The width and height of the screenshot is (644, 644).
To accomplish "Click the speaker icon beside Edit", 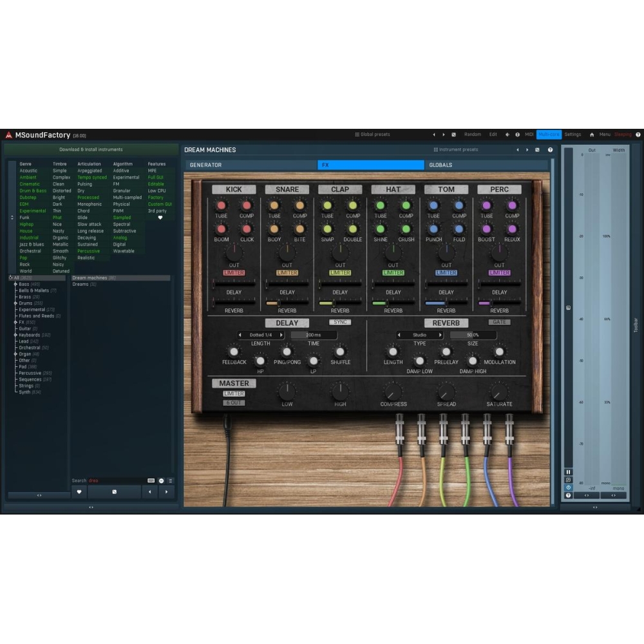I will click(507, 135).
